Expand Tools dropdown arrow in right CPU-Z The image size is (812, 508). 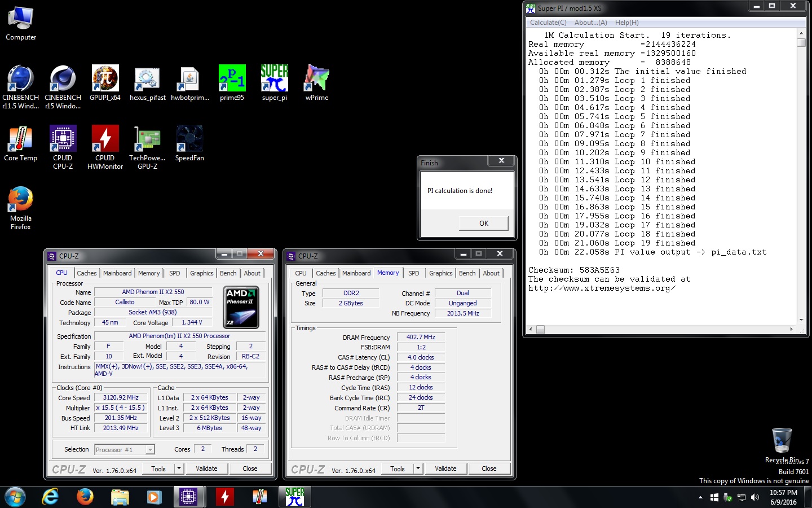418,468
